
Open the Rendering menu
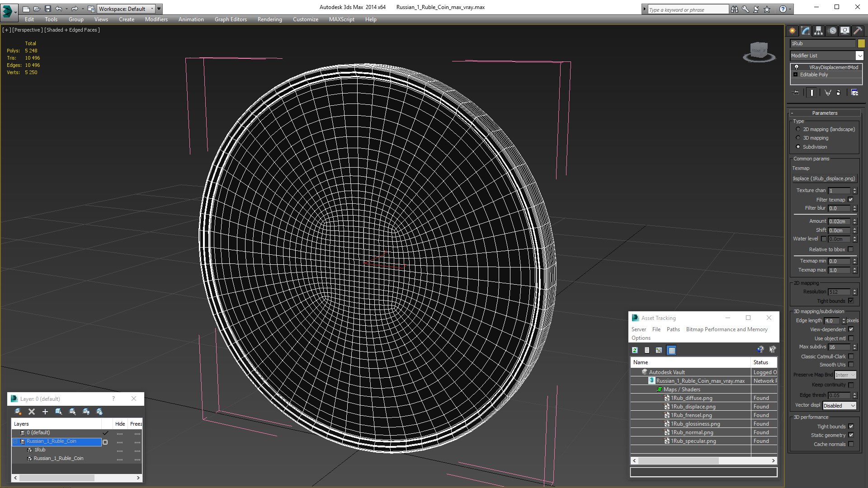(x=269, y=19)
